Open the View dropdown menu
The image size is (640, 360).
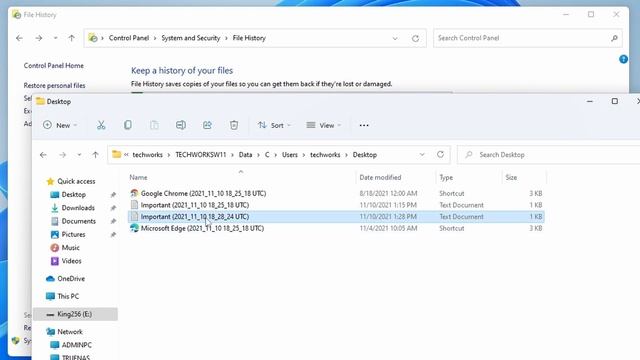click(x=323, y=125)
